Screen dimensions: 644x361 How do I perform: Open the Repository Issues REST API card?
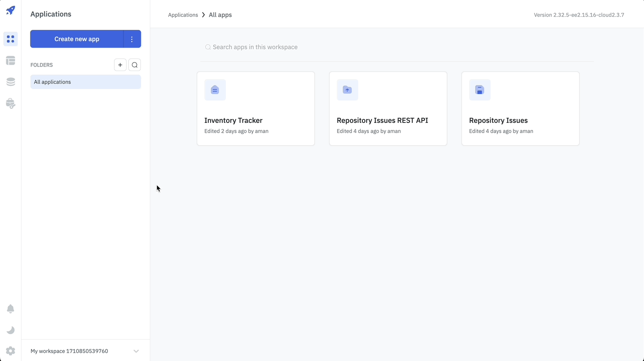388,121
